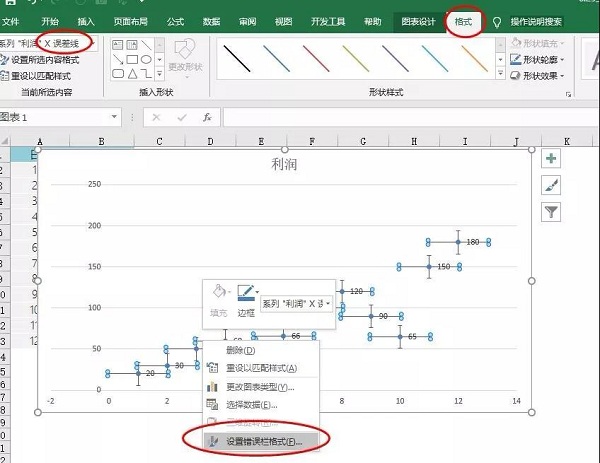
Task: Switch to the Review (审阅) tab
Action: 248,22
